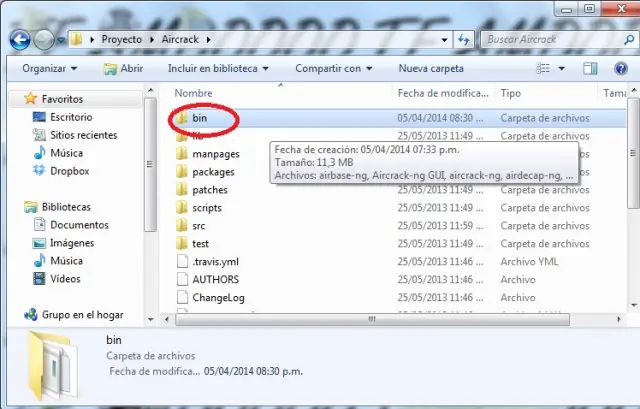The image size is (640, 409).
Task: Click the 'scripts' folder name
Action: click(x=207, y=208)
